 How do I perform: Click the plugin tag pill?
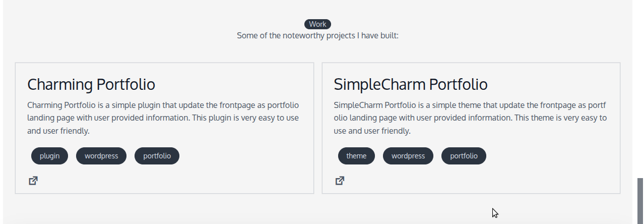[x=50, y=156]
